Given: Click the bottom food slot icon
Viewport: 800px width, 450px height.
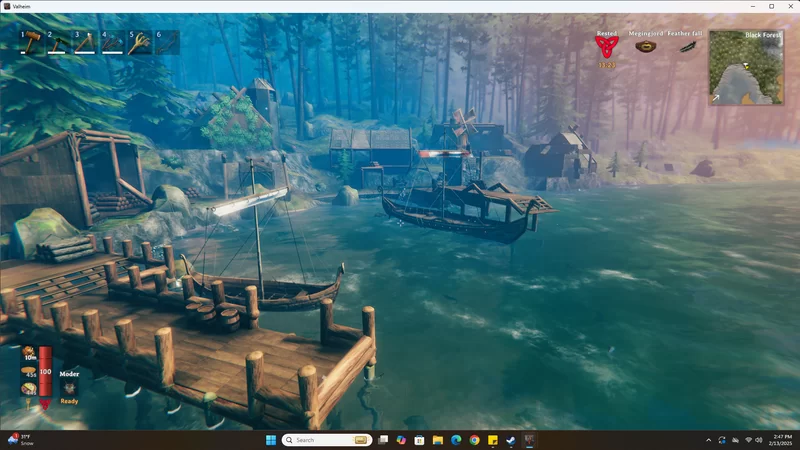Looking at the screenshot, I should click(x=29, y=389).
